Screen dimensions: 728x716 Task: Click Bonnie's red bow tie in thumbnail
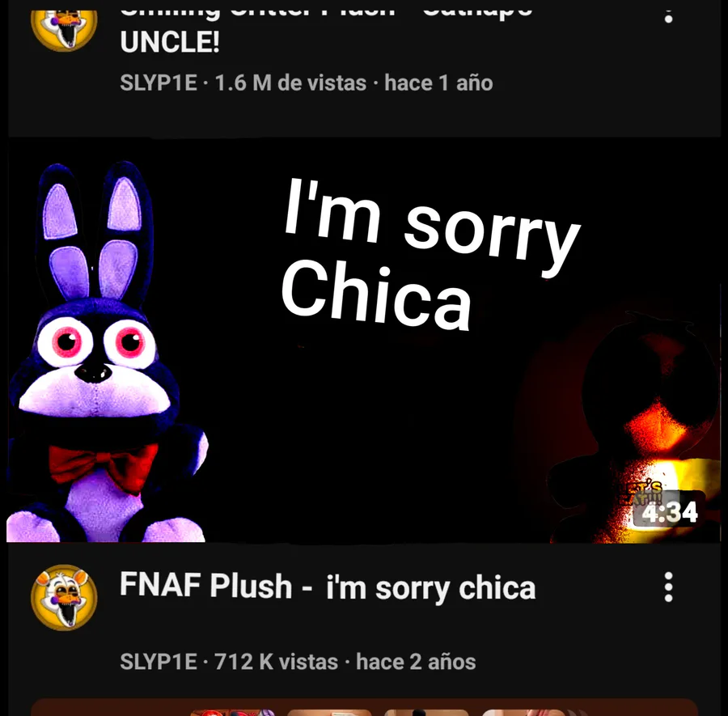pyautogui.click(x=103, y=467)
